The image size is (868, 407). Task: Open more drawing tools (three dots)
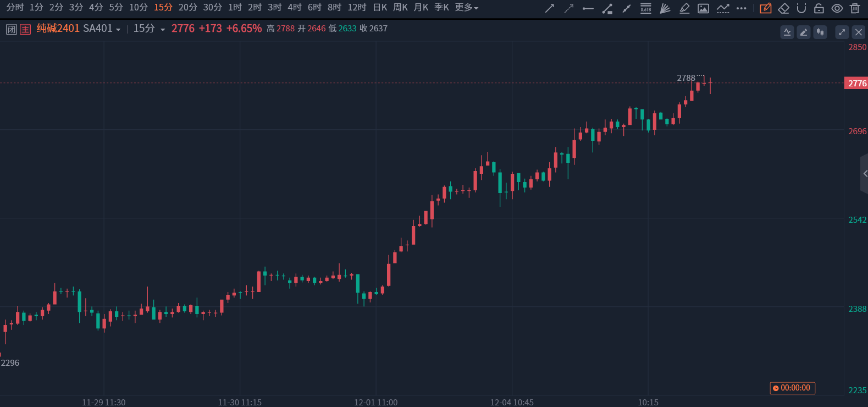coord(742,8)
